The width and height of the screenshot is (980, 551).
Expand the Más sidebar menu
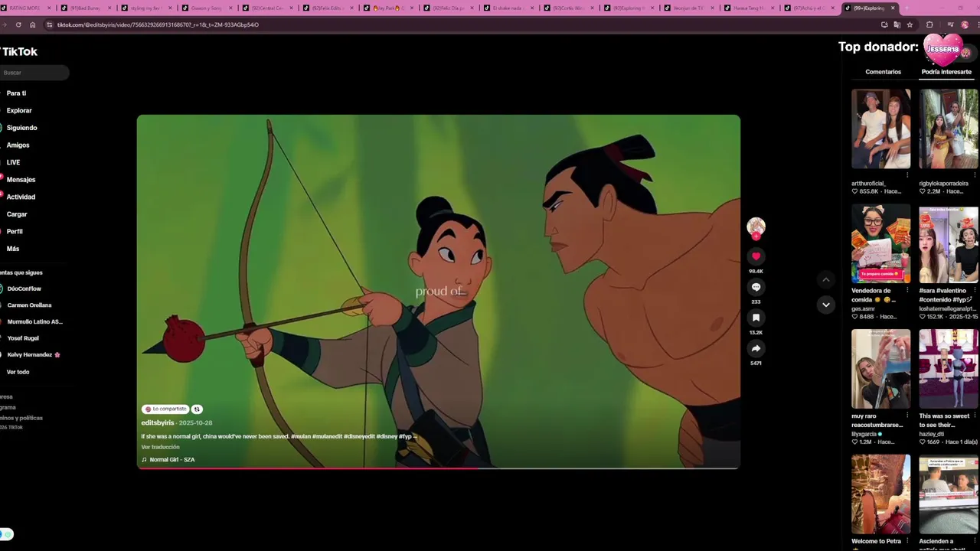point(13,249)
